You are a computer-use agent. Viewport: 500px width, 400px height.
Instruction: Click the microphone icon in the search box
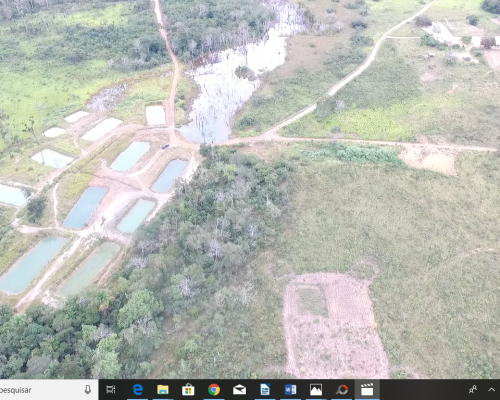[88, 389]
